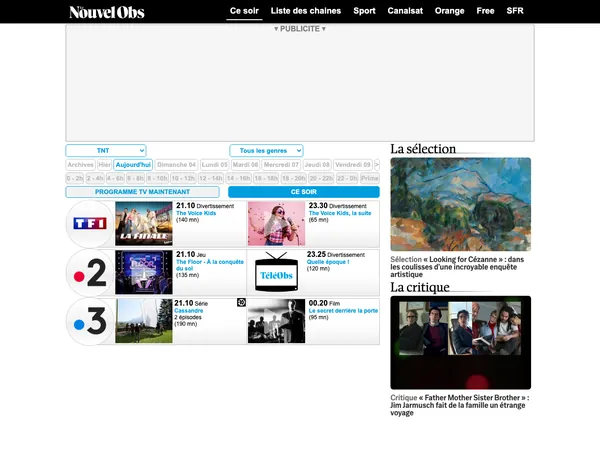
Task: Open the Father Mother Sister Brother image
Action: click(461, 342)
